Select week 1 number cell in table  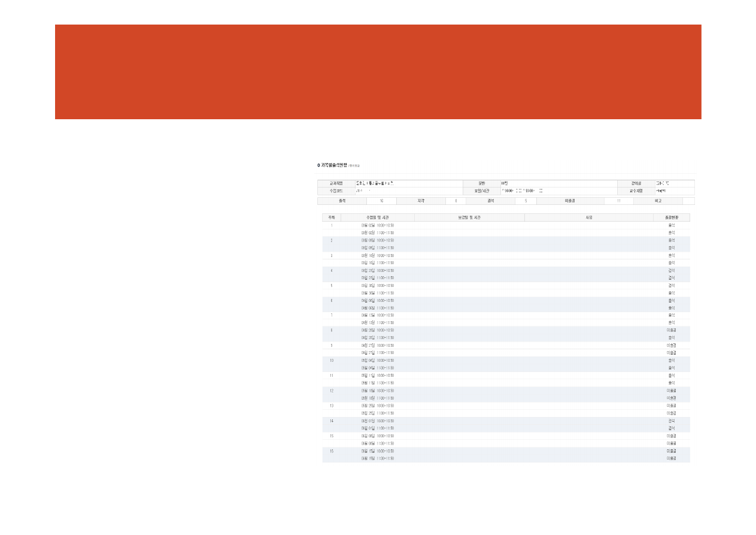[331, 225]
